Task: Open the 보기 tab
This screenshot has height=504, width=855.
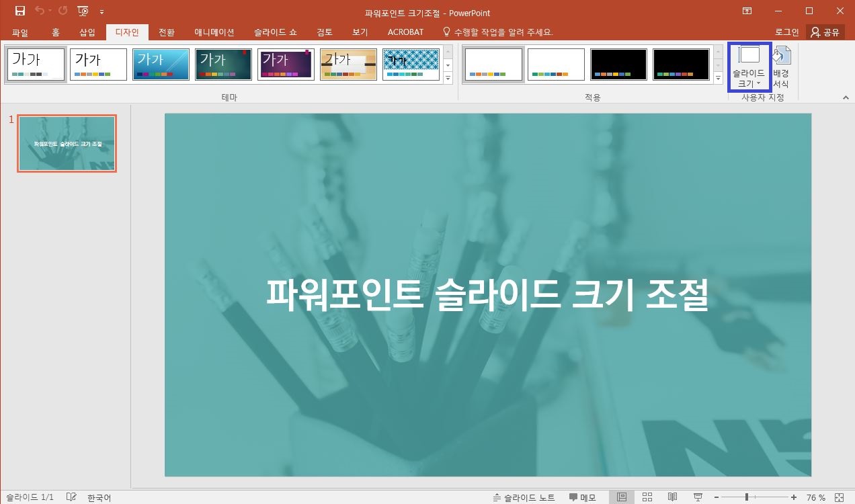Action: pos(360,32)
